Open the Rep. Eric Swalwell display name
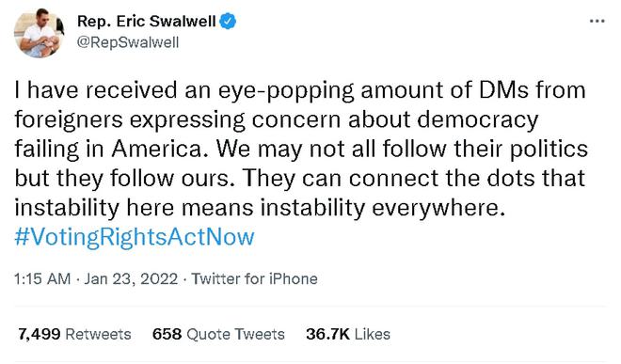621x364 pixels. (147, 21)
